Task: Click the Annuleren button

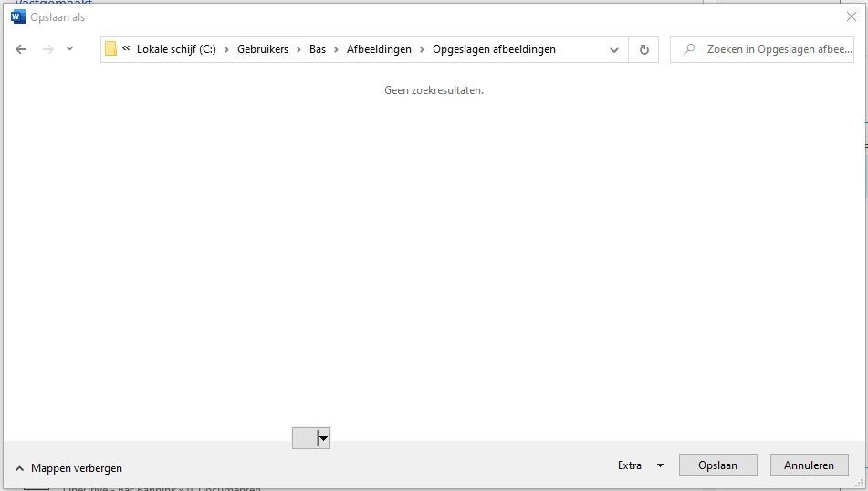Action: click(x=810, y=465)
